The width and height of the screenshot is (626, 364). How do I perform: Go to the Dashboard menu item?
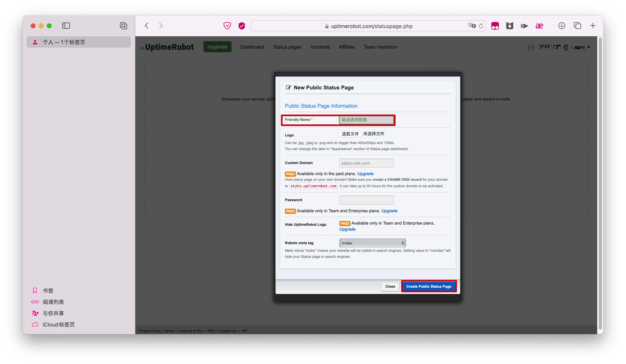[252, 47]
